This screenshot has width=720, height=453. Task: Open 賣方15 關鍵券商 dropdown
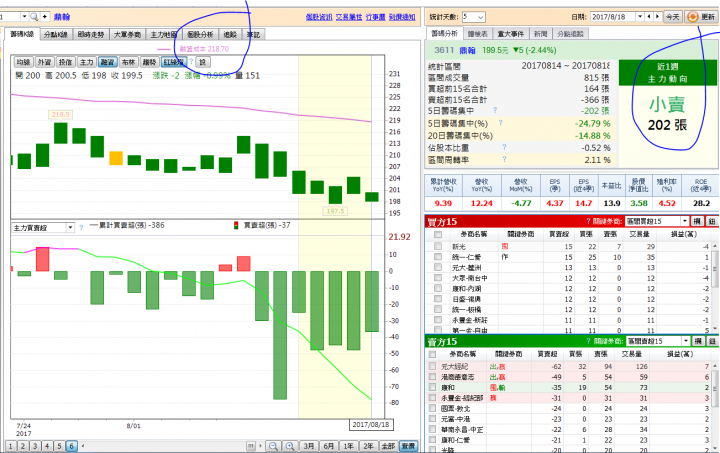[x=686, y=341]
